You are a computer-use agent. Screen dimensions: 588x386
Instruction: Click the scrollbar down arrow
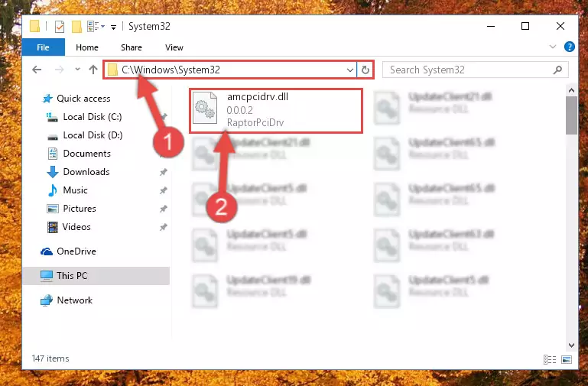pos(571,345)
